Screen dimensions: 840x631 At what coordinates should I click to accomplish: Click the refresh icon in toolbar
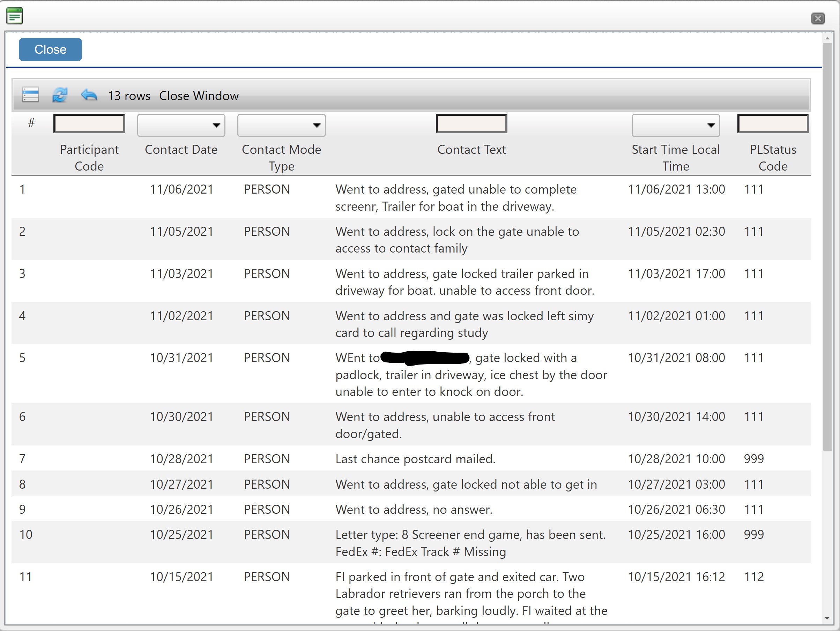[x=60, y=95]
